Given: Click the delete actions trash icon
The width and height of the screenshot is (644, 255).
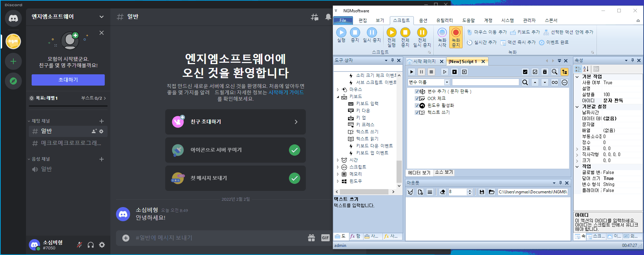Looking at the screenshot, I should (x=545, y=72).
